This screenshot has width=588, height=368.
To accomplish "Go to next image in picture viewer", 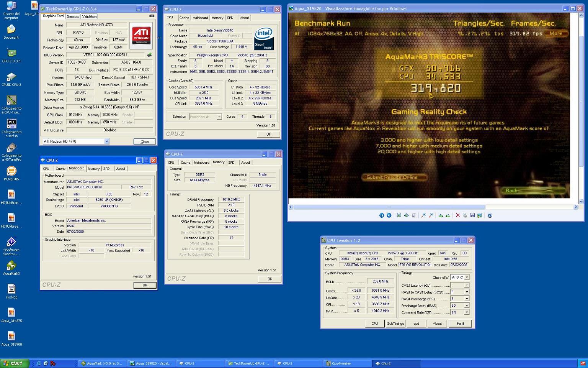I will click(389, 215).
